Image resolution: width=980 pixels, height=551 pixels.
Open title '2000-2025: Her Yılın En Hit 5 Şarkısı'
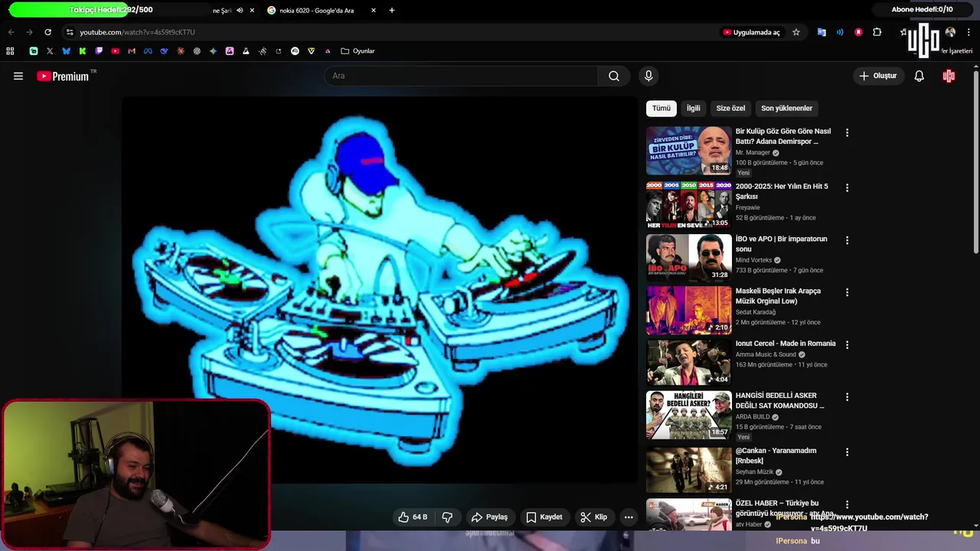click(x=782, y=191)
